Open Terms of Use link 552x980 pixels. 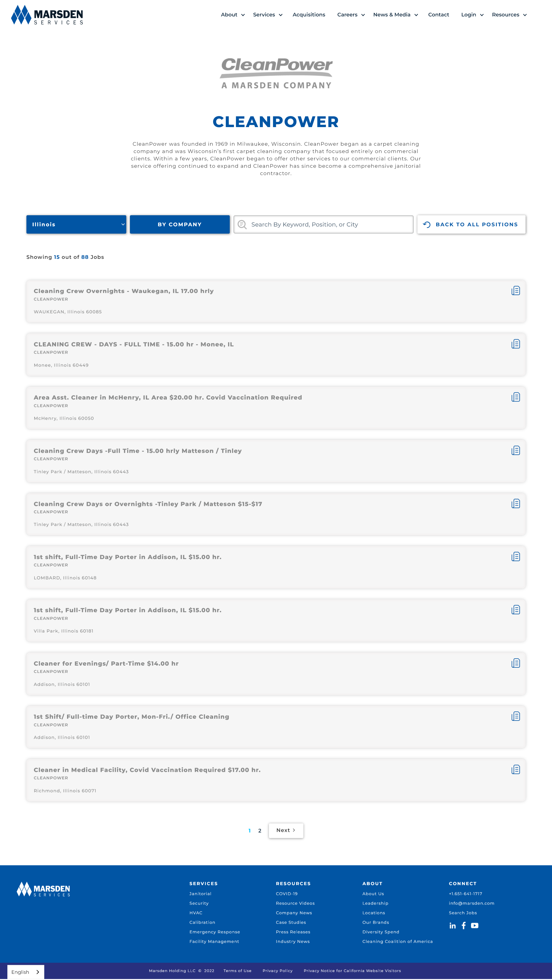tap(237, 970)
